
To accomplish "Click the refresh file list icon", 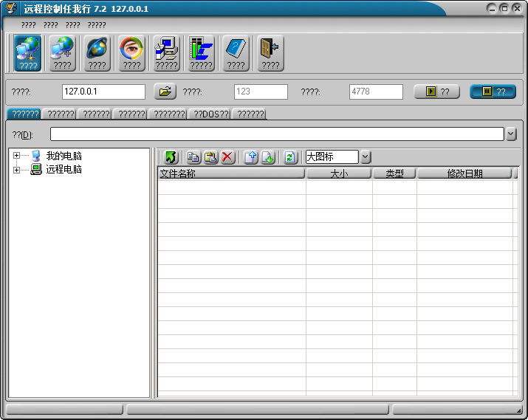I will [x=290, y=157].
